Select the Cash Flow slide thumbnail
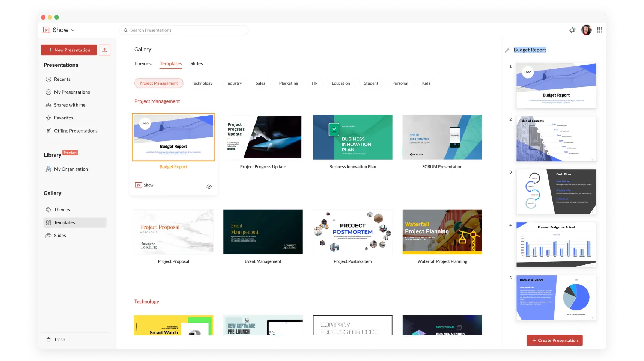This screenshot has height=361, width=644. point(556,192)
